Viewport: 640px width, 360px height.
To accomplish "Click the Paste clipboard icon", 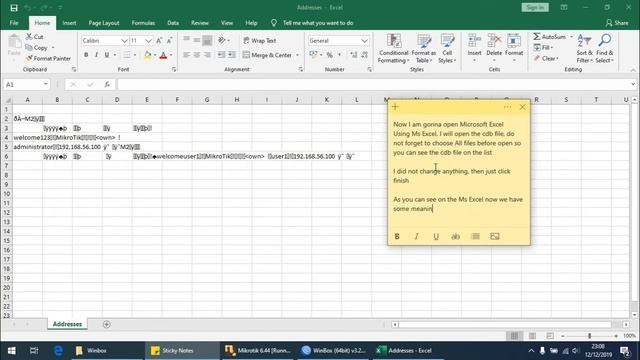I will (x=14, y=42).
